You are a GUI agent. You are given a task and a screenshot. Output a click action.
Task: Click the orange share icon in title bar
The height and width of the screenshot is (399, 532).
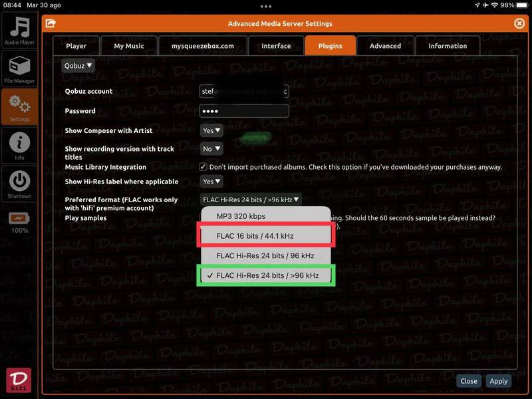click(51, 23)
